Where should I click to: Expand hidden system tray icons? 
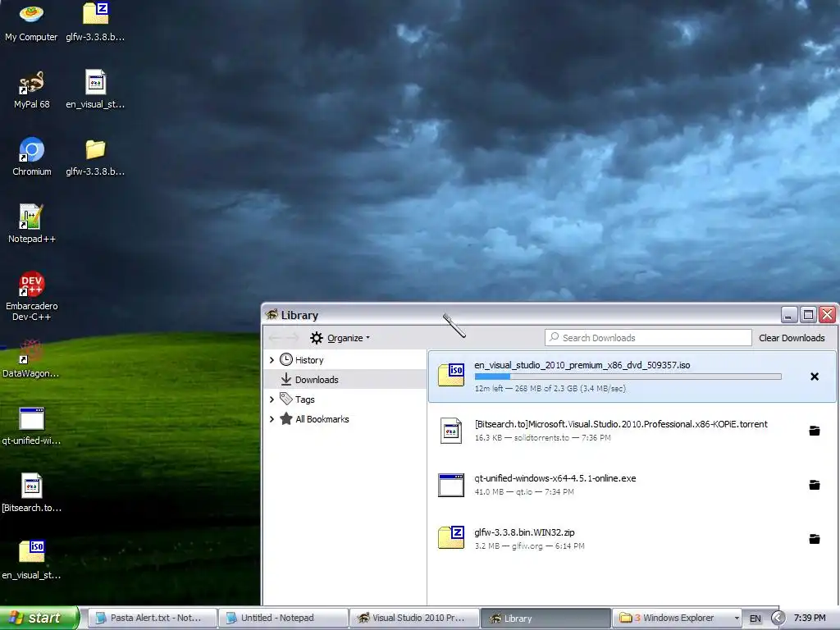point(778,619)
